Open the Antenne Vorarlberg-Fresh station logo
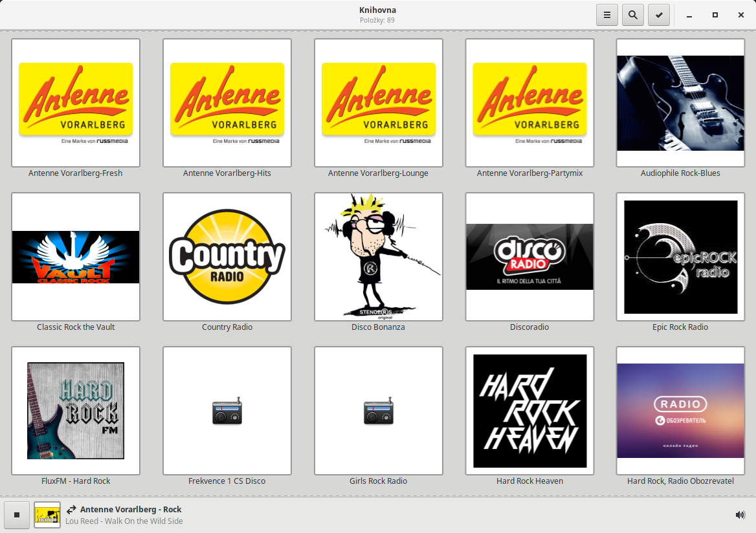The height and width of the screenshot is (533, 756). pyautogui.click(x=76, y=103)
